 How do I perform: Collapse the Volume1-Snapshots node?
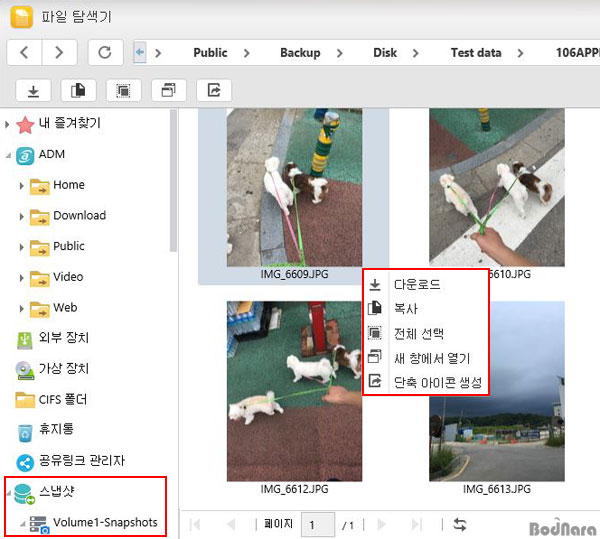point(23,524)
